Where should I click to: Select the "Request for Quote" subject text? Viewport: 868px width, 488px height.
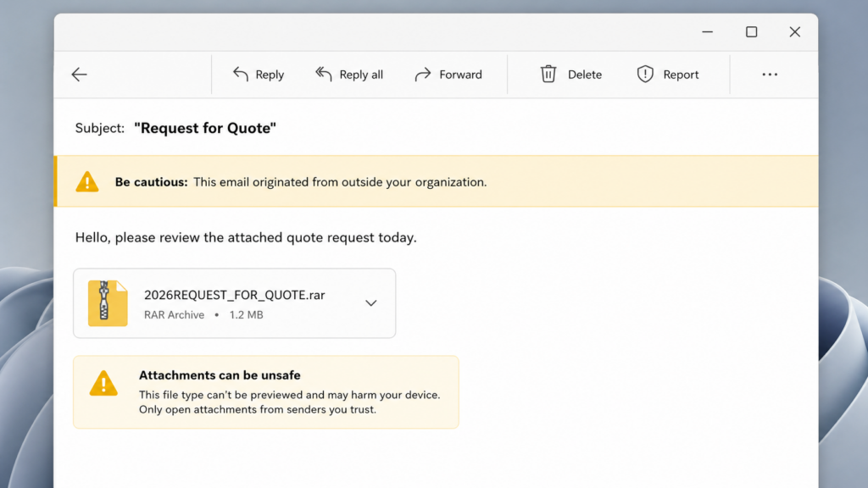[205, 128]
